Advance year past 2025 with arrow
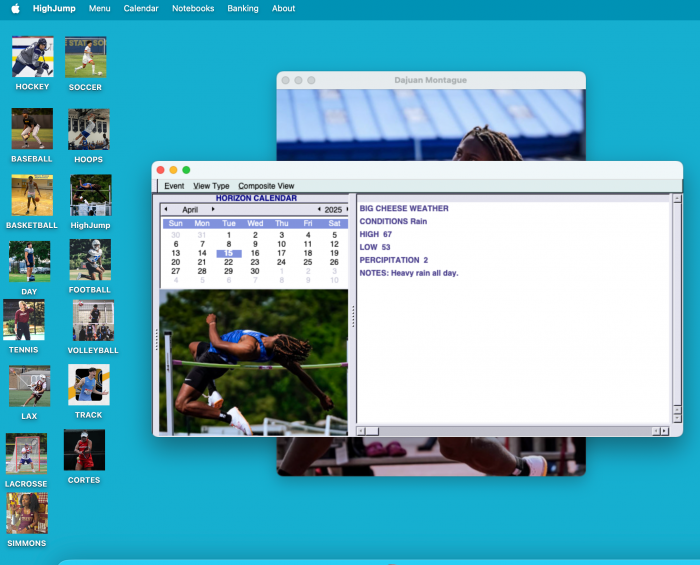The height and width of the screenshot is (565, 700). pyautogui.click(x=346, y=209)
